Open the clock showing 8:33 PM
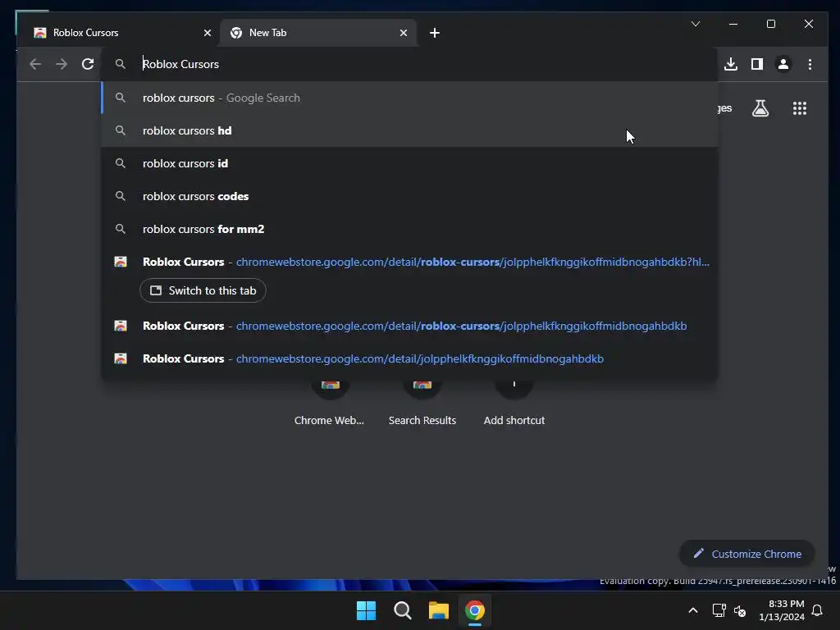Viewport: 840px width, 630px height. point(782,610)
